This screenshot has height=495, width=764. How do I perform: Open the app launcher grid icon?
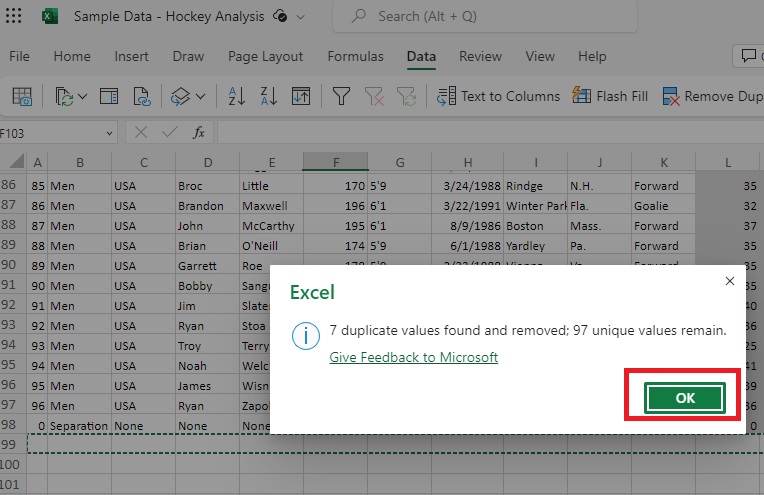click(x=13, y=16)
